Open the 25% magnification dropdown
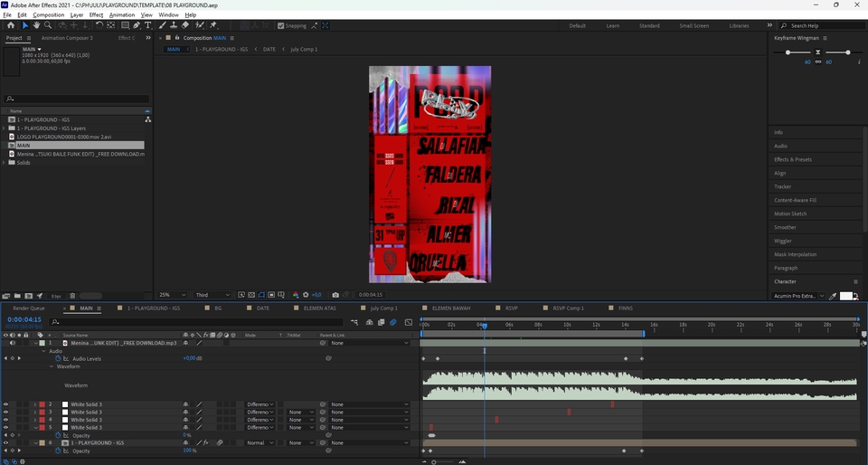 [172, 295]
